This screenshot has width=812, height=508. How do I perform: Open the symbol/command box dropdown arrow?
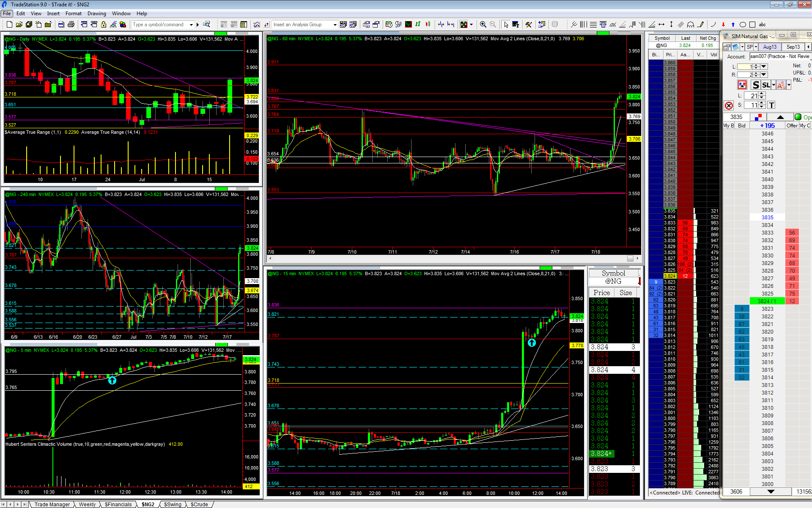(192, 25)
